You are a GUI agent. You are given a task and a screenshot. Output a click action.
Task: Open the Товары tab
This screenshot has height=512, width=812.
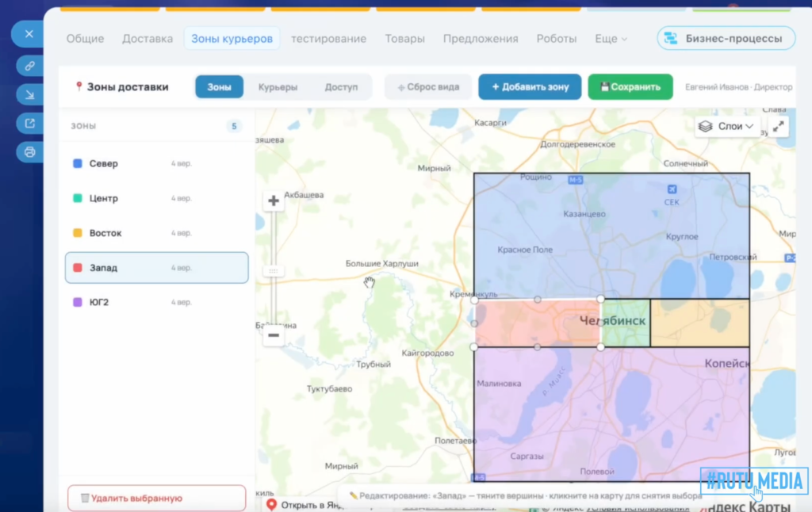pyautogui.click(x=404, y=39)
